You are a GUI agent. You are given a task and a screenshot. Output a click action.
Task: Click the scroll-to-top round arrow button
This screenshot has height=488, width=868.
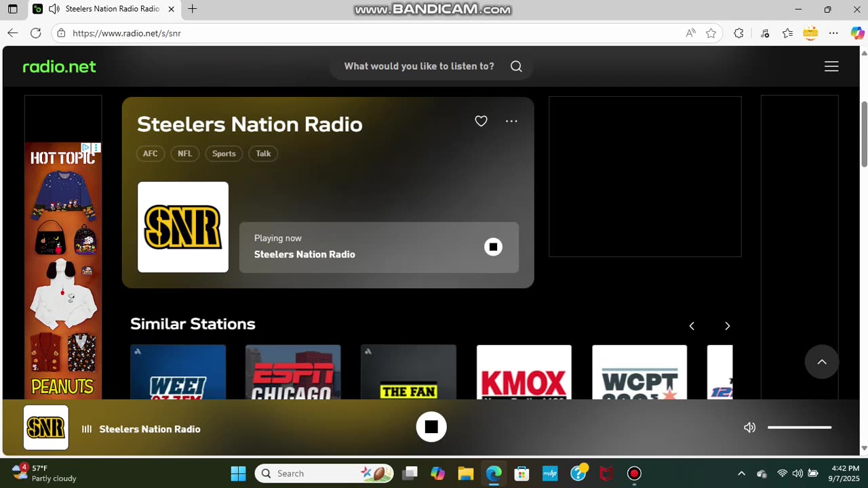click(822, 362)
